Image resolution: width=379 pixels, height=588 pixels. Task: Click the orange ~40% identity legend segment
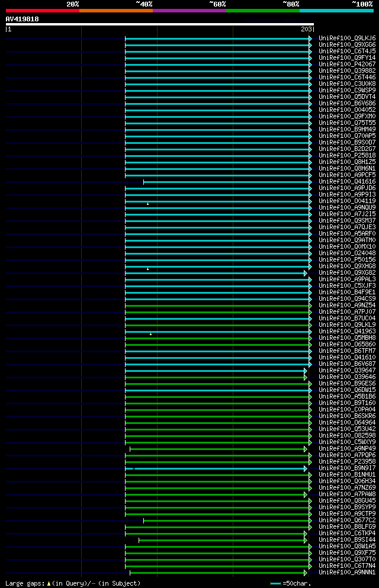[116, 11]
